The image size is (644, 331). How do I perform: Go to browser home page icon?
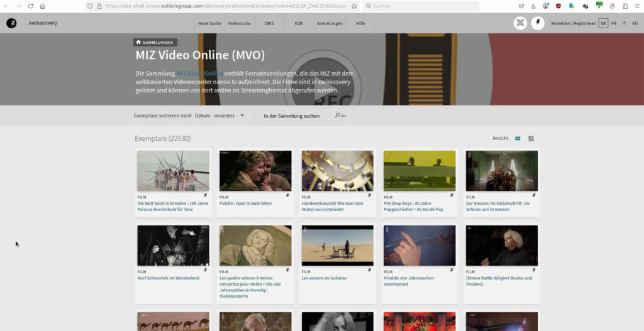(x=43, y=6)
